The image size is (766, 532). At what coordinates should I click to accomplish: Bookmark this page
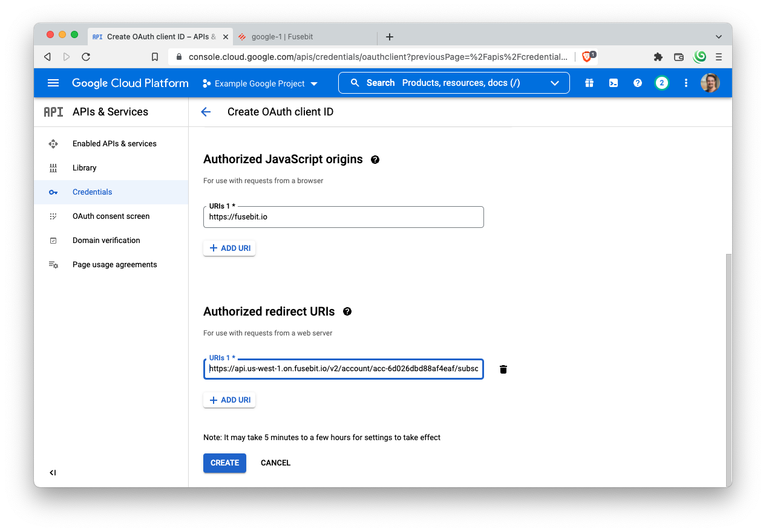pyautogui.click(x=155, y=57)
